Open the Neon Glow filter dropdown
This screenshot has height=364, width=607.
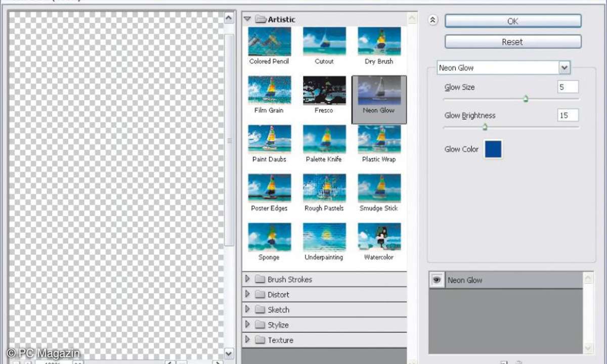[x=565, y=67]
